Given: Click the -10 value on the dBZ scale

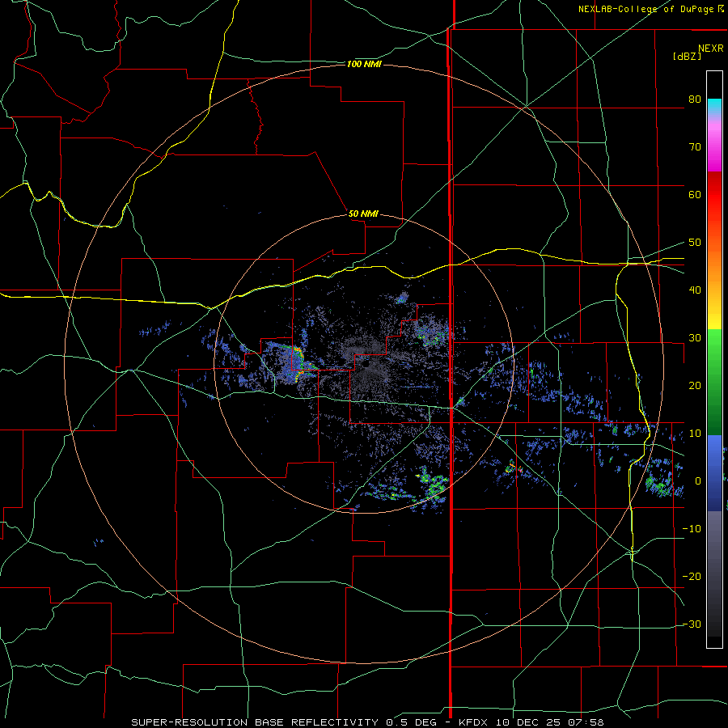Looking at the screenshot, I should click(x=692, y=529).
